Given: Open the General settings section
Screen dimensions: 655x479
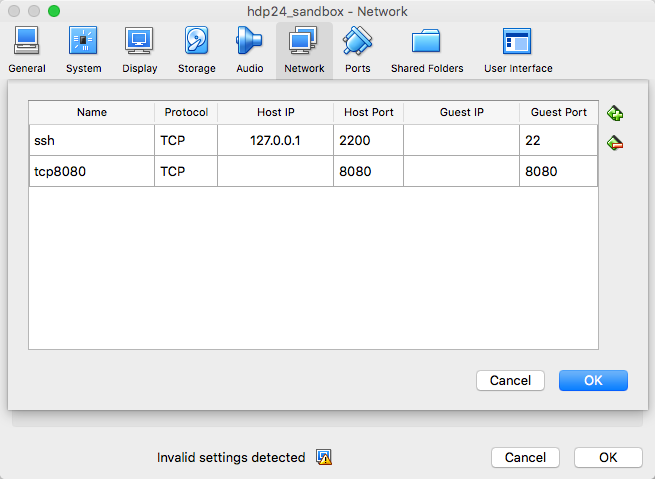Looking at the screenshot, I should (27, 49).
